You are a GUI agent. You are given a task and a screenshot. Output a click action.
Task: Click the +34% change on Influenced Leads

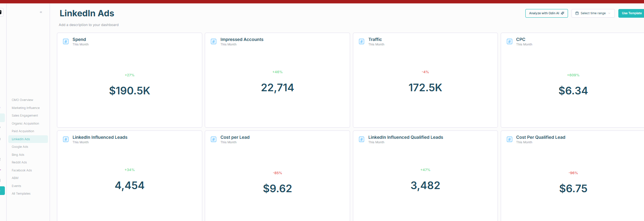(129, 170)
